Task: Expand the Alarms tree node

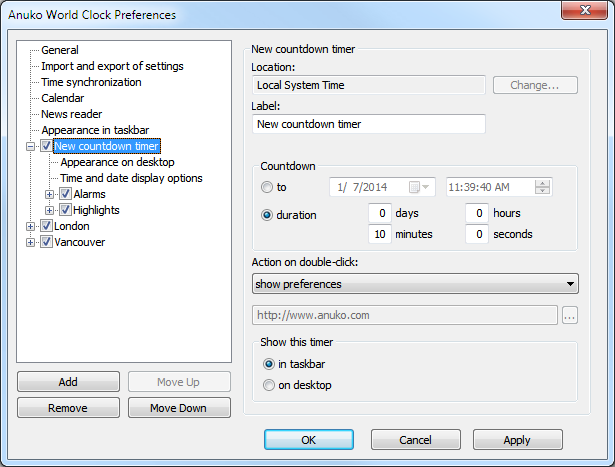Action: (x=50, y=194)
